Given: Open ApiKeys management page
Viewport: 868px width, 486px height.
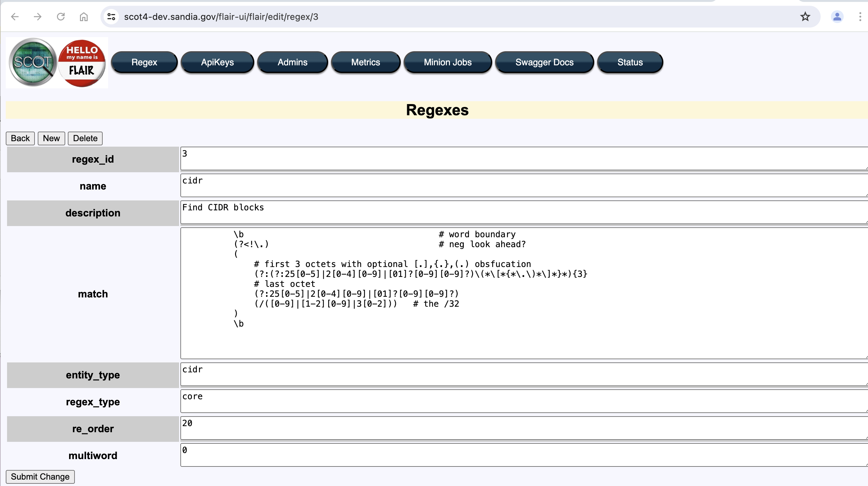Looking at the screenshot, I should point(217,62).
